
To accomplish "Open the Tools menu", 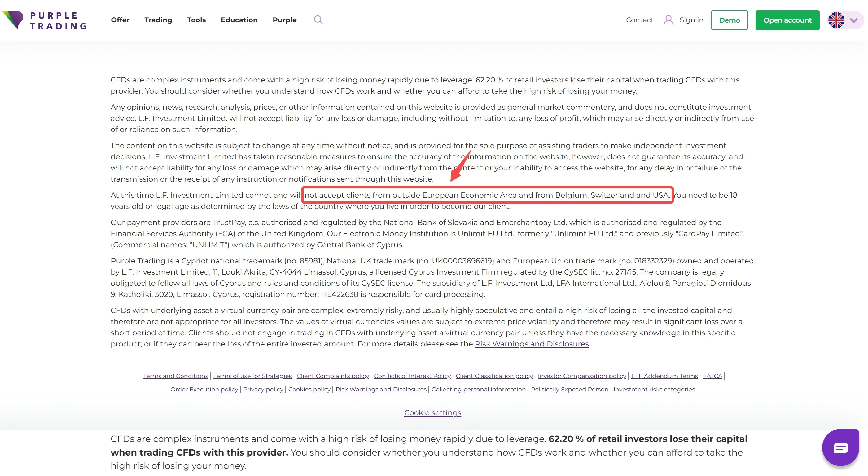I will [196, 20].
